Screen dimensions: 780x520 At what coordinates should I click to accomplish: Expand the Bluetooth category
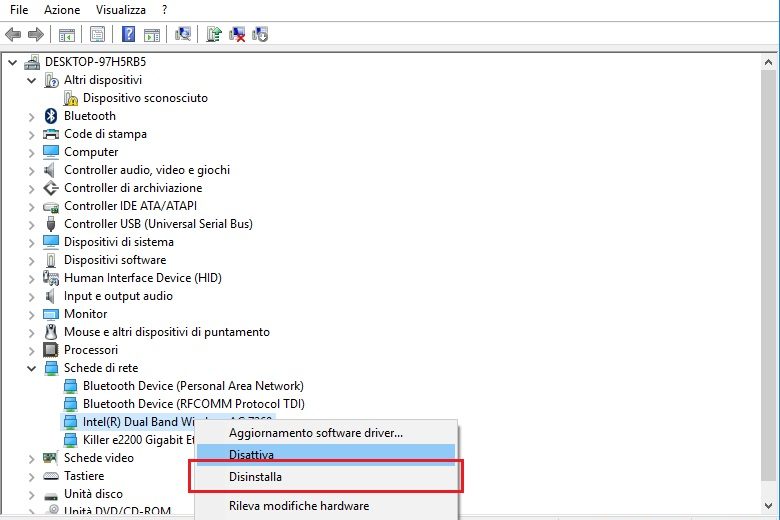tap(31, 116)
